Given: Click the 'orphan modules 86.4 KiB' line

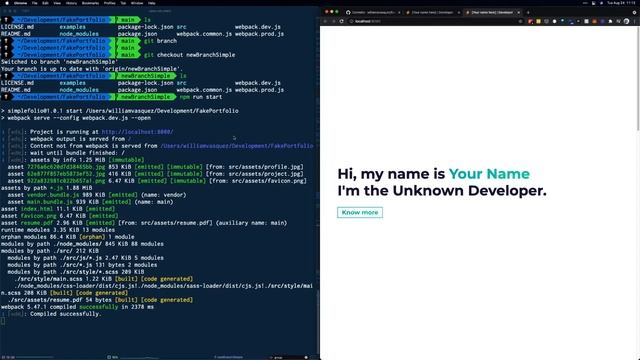Looking at the screenshot, I should (67, 237).
